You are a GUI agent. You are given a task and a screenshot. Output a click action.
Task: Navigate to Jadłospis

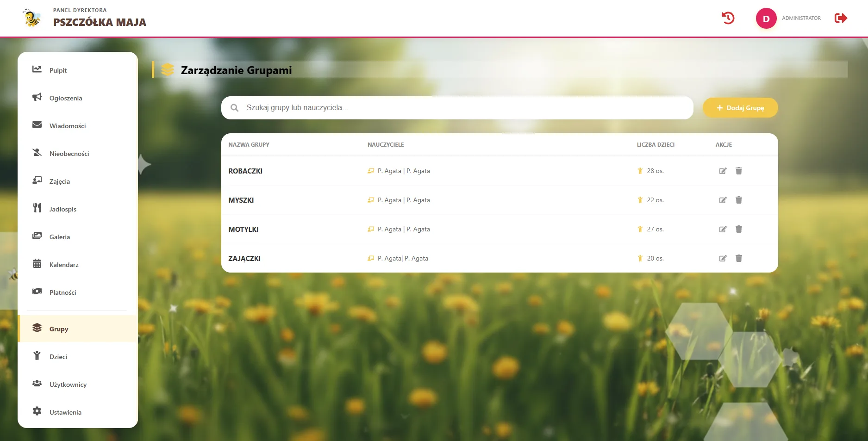pos(78,209)
